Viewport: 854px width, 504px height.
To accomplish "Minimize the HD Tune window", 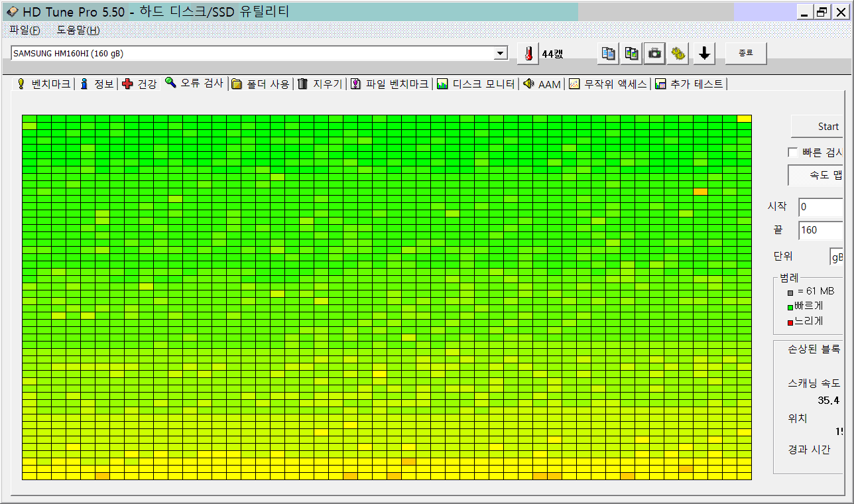I will coord(806,12).
